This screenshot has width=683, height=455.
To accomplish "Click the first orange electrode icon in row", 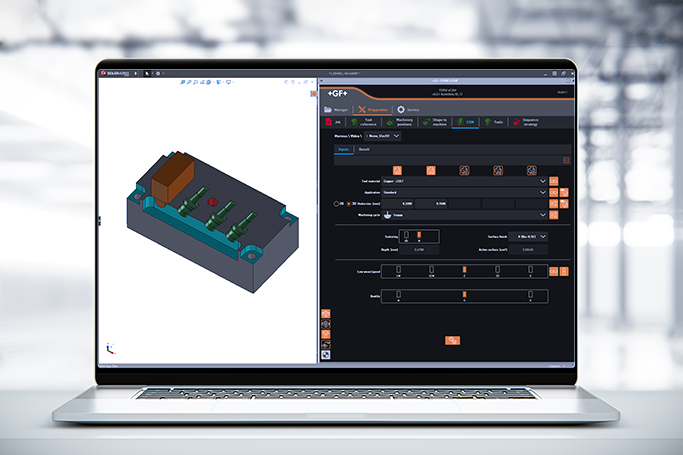I will pos(397,170).
